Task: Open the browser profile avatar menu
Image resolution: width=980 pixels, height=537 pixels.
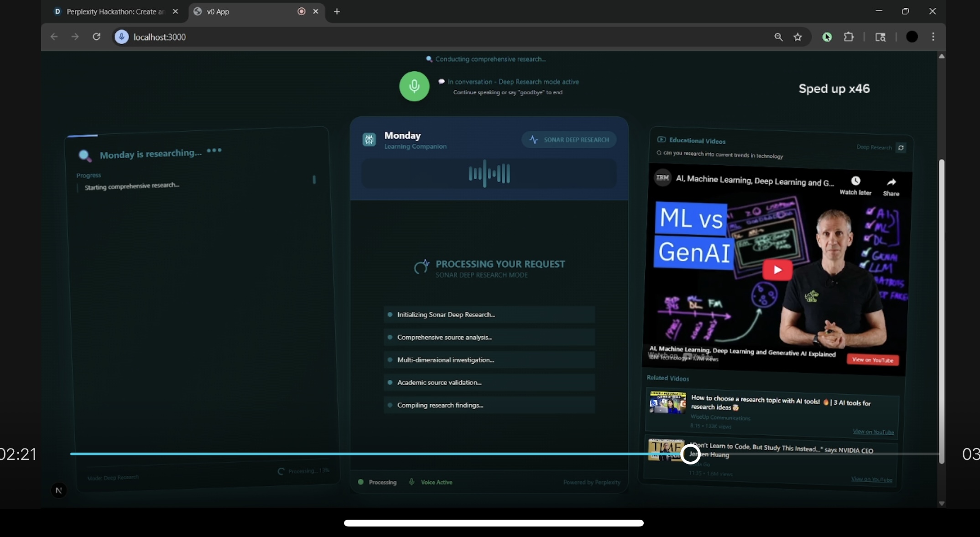Action: point(912,37)
